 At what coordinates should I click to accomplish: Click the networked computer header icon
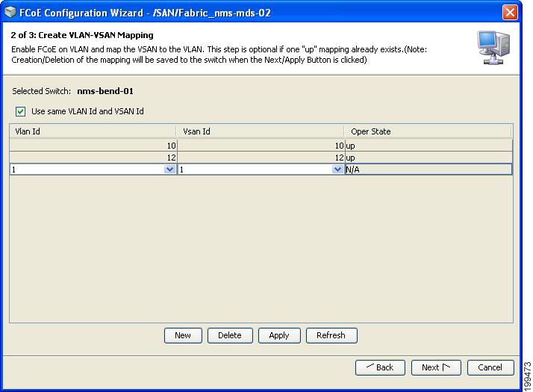pyautogui.click(x=493, y=48)
